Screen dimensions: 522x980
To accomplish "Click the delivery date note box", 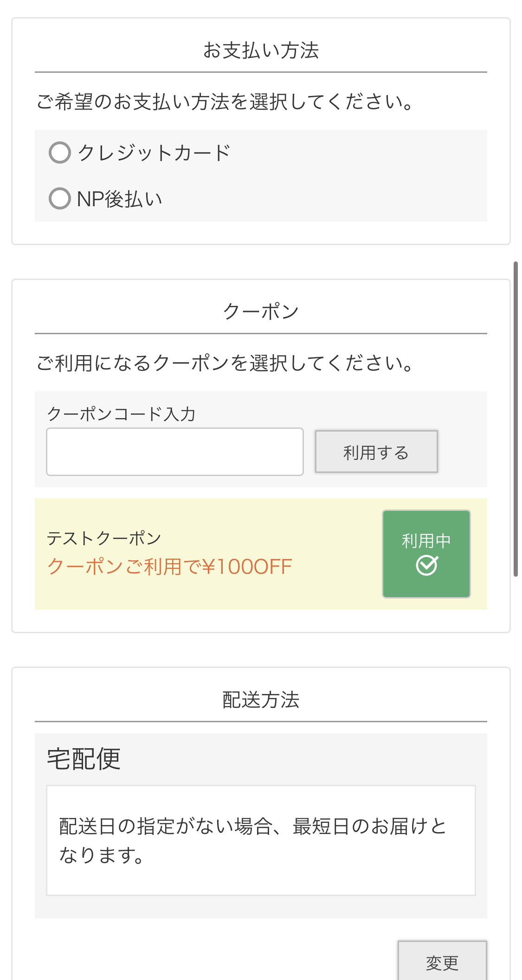I will click(261, 840).
